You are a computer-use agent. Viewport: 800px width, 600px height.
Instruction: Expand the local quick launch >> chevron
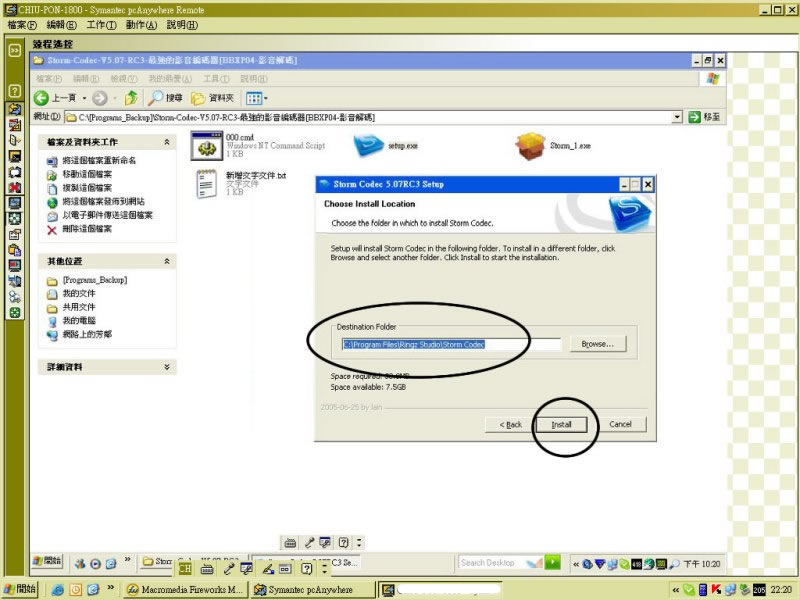click(x=110, y=588)
